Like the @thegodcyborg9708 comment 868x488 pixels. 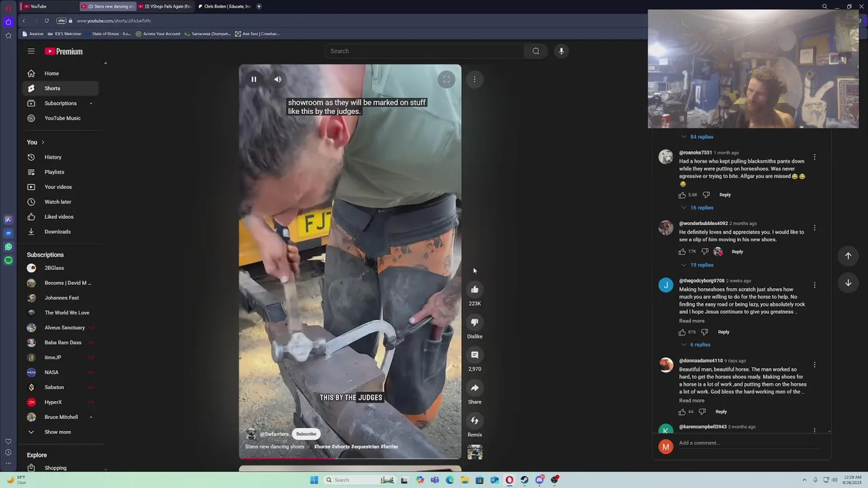coord(682,332)
